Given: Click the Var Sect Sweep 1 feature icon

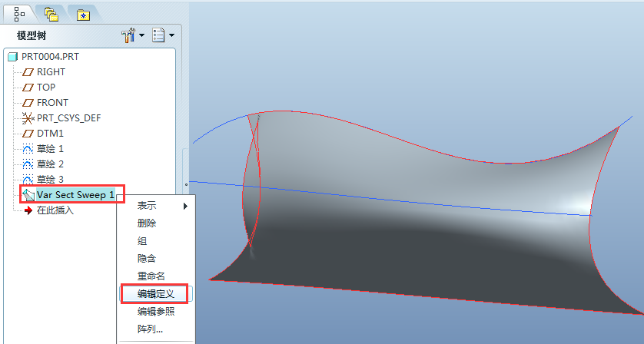Looking at the screenshot, I should pos(28,195).
